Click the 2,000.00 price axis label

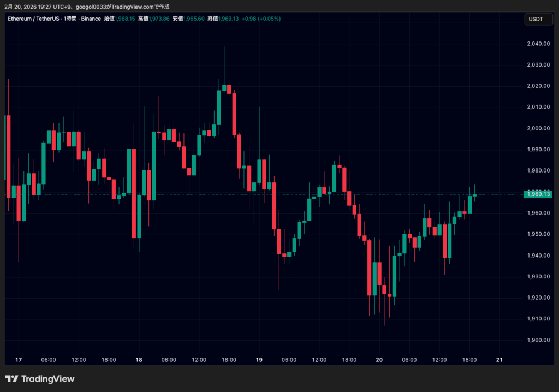tap(538, 128)
